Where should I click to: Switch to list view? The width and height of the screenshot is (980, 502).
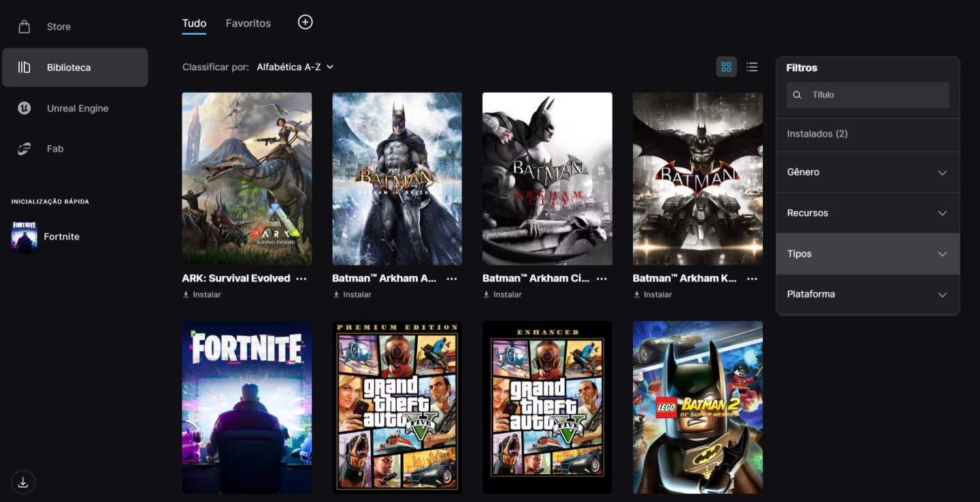click(x=752, y=67)
